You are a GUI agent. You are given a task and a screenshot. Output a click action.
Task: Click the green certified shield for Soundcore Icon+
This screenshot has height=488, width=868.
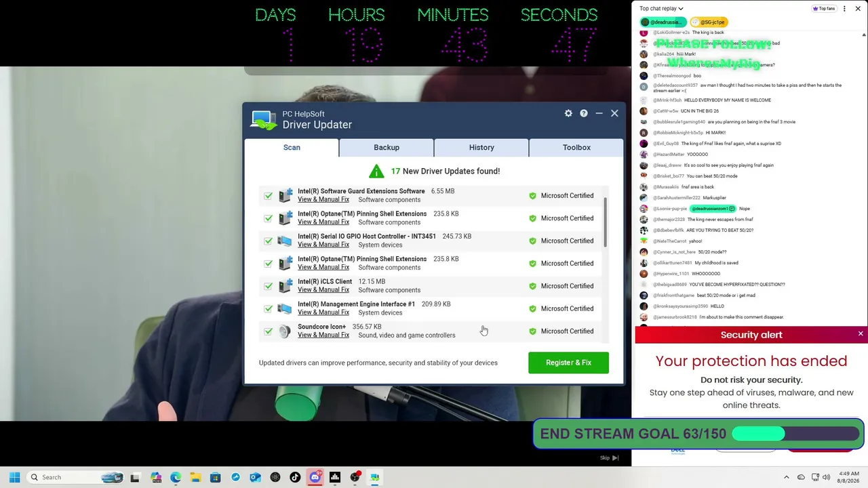(532, 331)
